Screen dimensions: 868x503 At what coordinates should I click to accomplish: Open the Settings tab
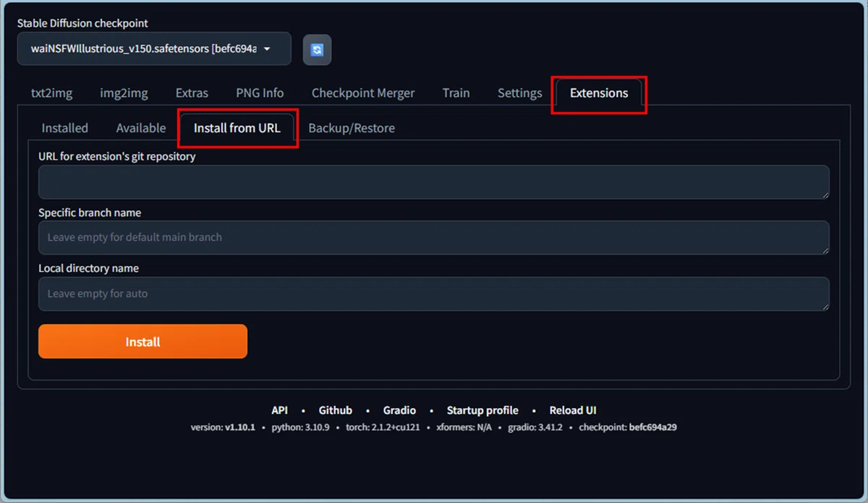(x=519, y=93)
